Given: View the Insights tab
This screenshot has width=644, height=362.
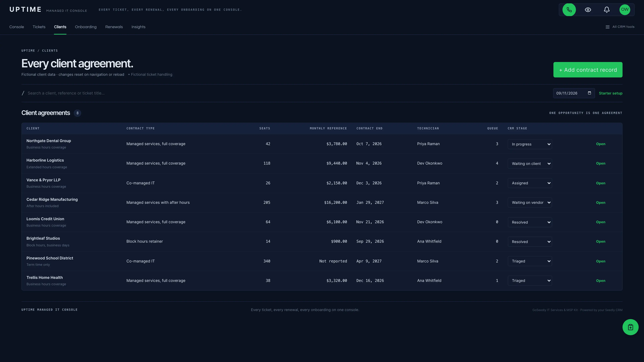Looking at the screenshot, I should (x=139, y=27).
